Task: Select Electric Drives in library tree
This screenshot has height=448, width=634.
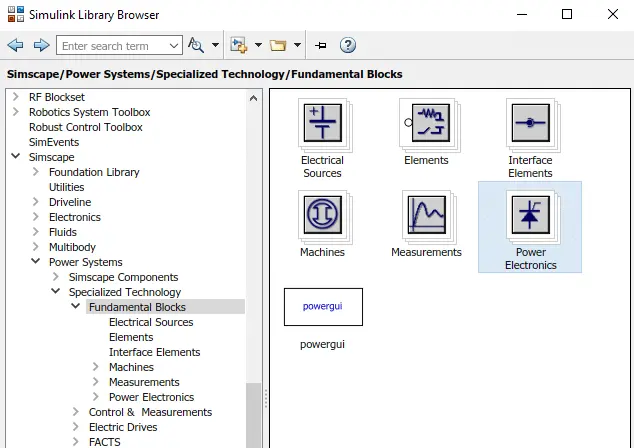Action: coord(123,427)
